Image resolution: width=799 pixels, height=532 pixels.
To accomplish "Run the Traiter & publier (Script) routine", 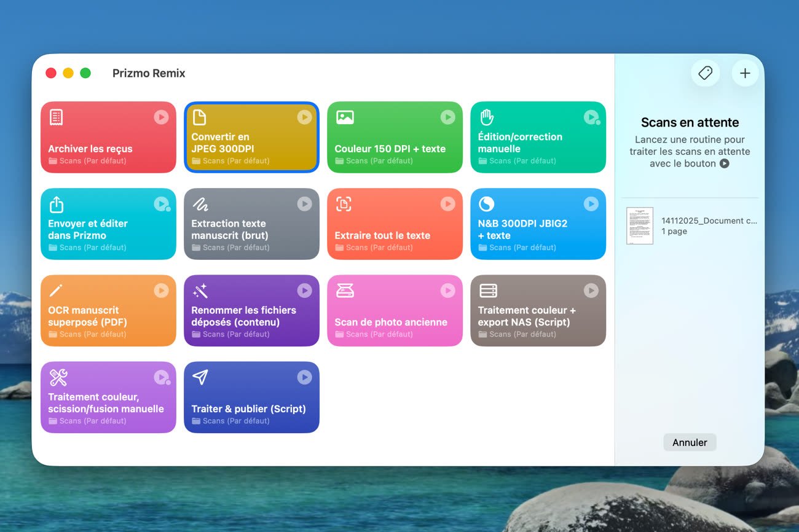I will 304,377.
